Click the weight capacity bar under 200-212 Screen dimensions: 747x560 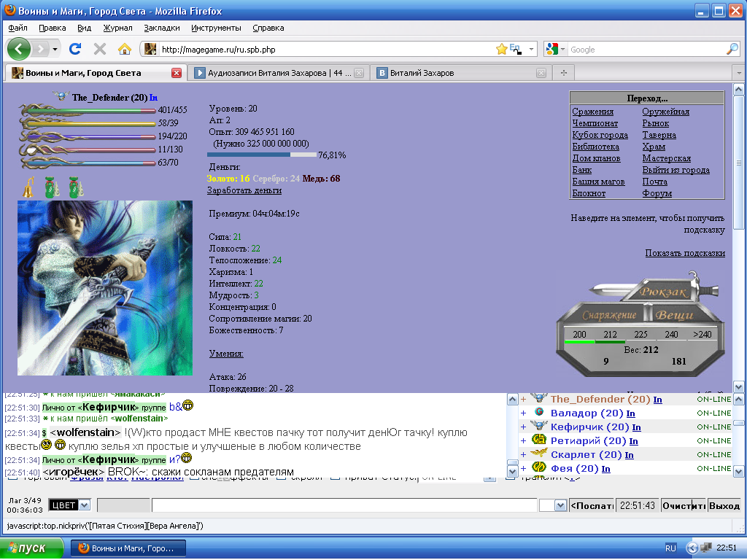595,341
